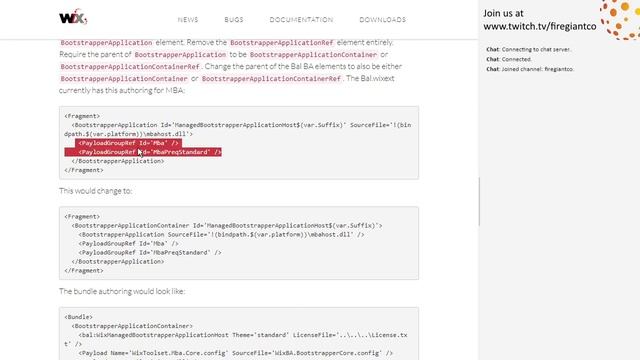This screenshot has width=640, height=360.
Task: Click the BootstrapperApplication SourceFile line in second block
Action: (x=221, y=234)
